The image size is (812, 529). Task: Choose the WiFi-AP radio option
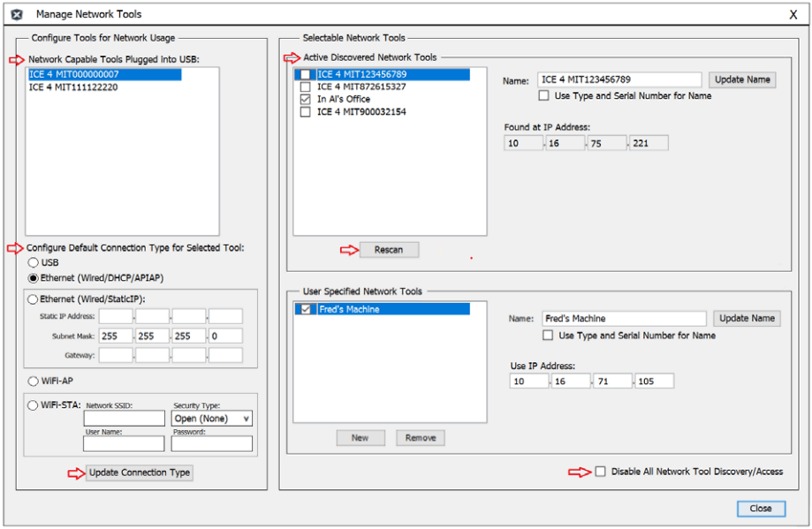[34, 381]
